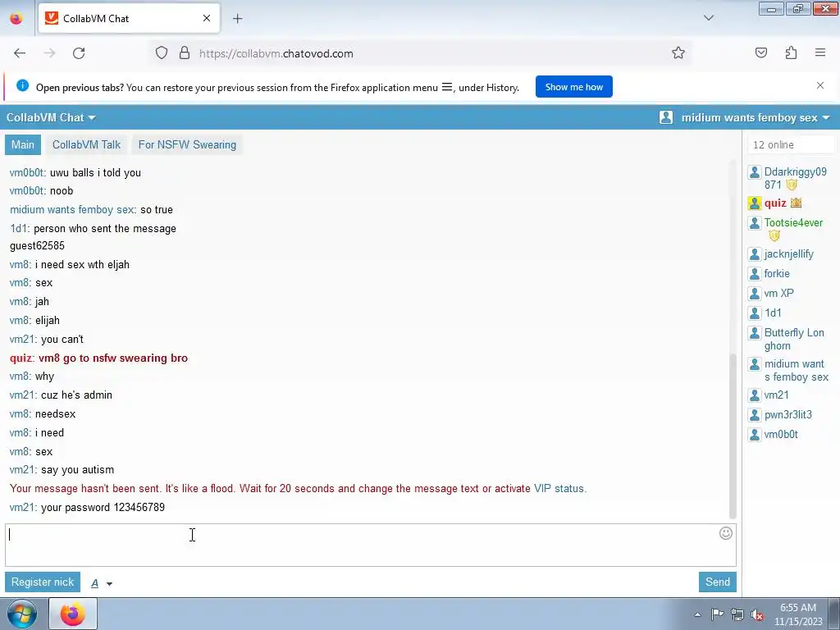840x630 pixels.
Task: Open the CollabVM Chat header dropdown
Action: click(x=51, y=117)
